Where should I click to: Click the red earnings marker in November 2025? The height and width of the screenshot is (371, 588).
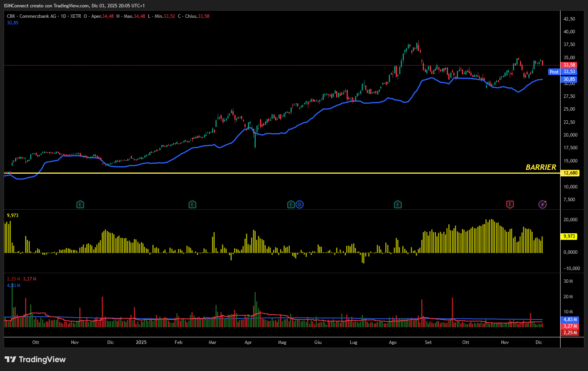click(510, 204)
